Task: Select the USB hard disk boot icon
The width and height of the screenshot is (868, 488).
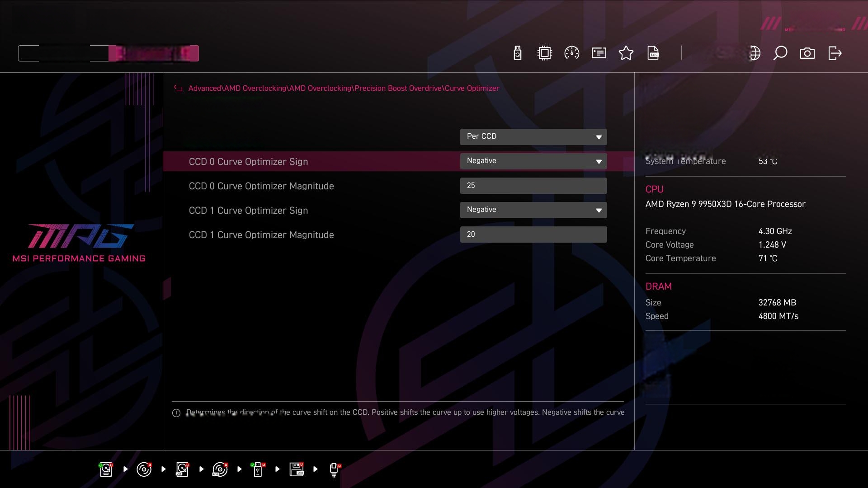Action: (x=182, y=469)
